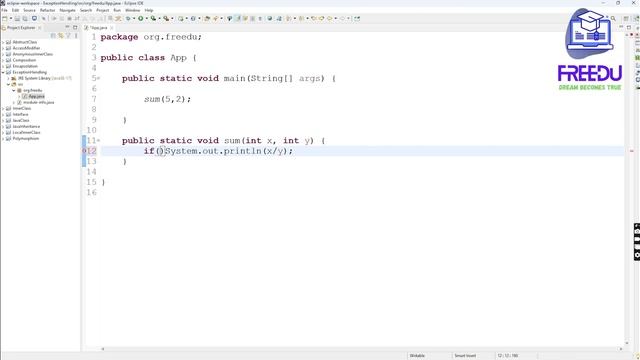Maximize the editor area
Image resolution: width=640 pixels, height=360 pixels.
(x=629, y=27)
